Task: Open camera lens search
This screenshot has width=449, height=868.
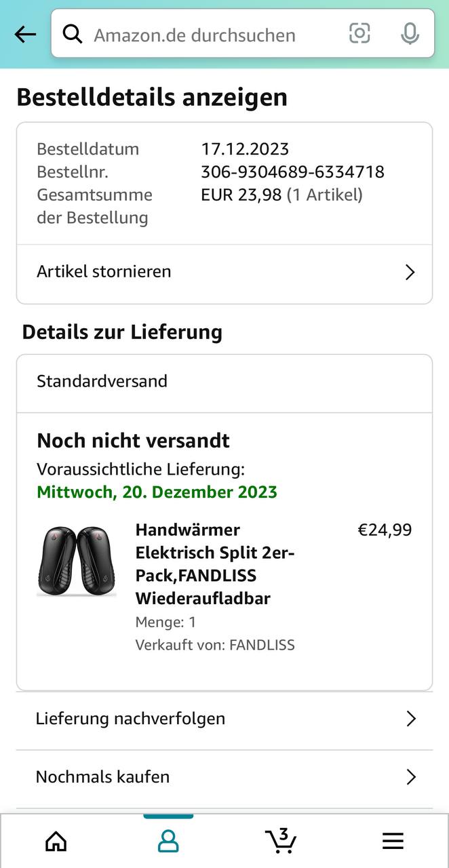Action: pyautogui.click(x=359, y=33)
